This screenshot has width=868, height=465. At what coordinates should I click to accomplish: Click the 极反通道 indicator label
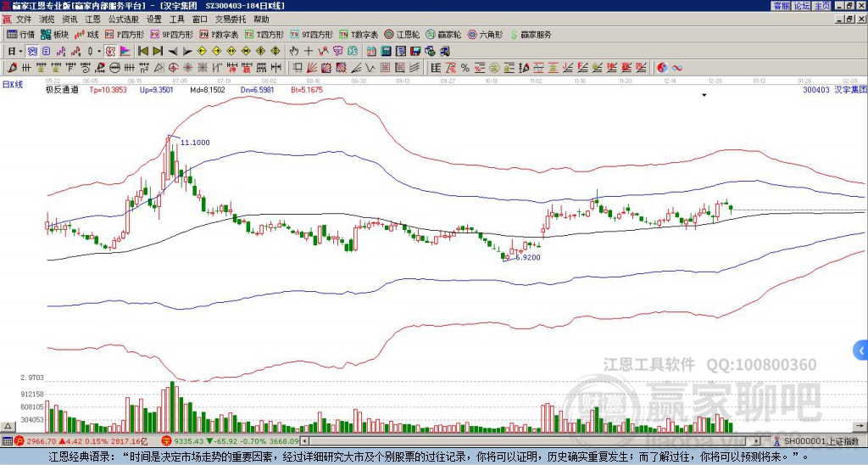coord(62,89)
